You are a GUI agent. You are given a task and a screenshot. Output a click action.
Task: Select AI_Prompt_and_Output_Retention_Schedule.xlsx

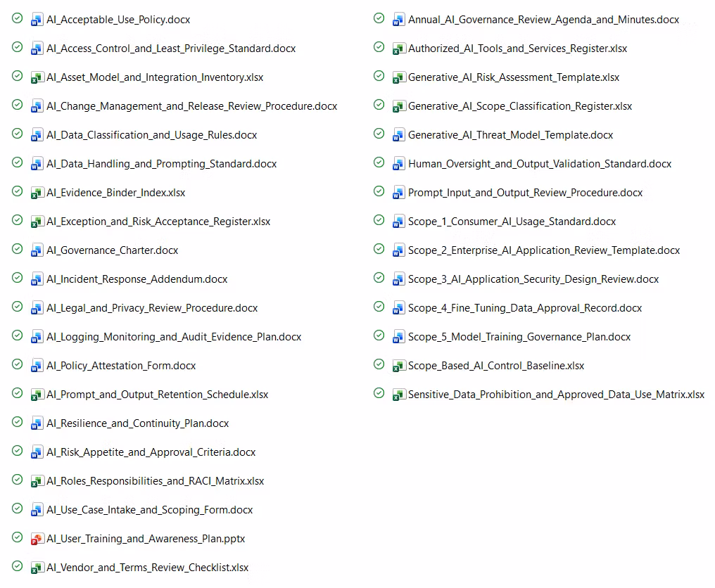[158, 395]
